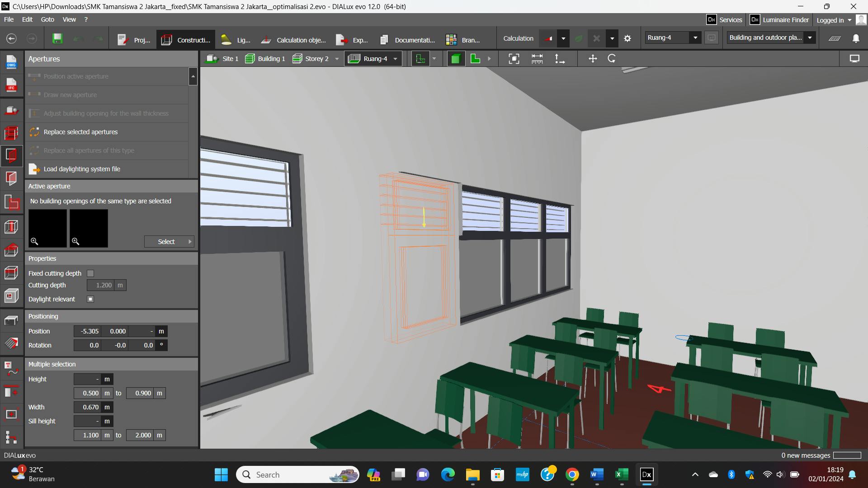Screen dimensions: 868x488
Task: Expand the Storey 2 dropdown arrow
Action: 337,59
